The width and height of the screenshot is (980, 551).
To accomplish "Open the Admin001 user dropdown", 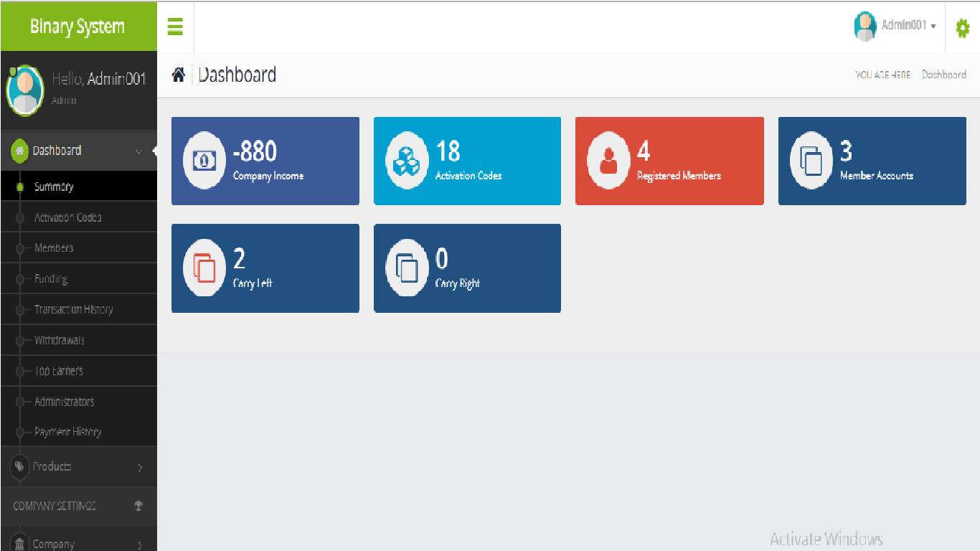I will pos(895,26).
